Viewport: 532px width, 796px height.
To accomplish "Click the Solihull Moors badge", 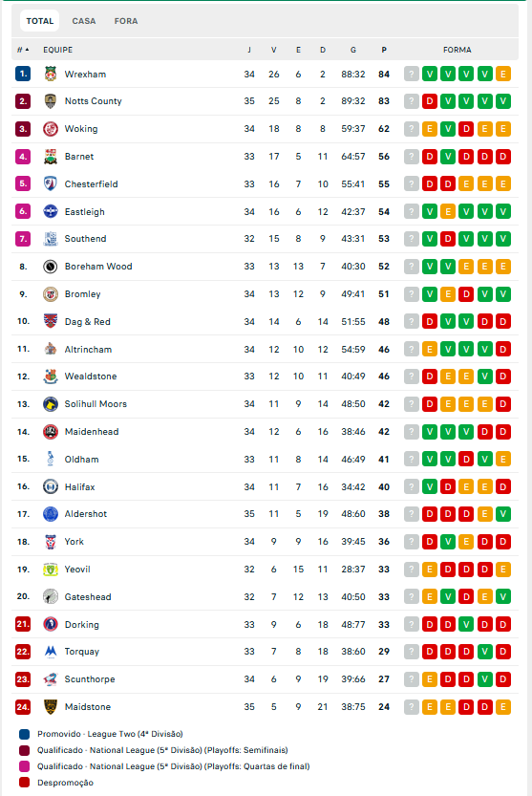I will pyautogui.click(x=51, y=404).
